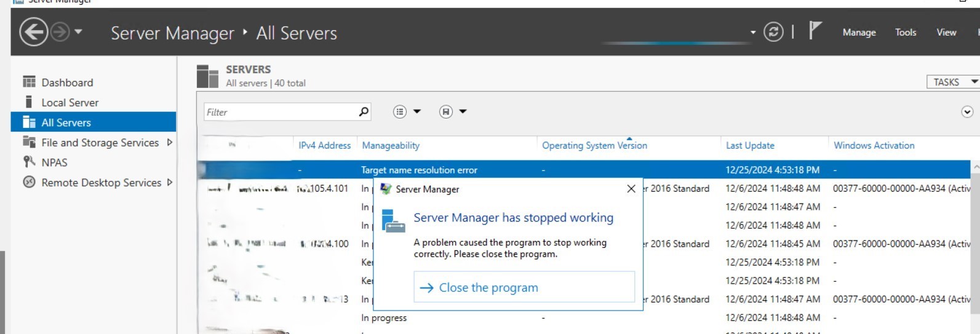
Task: Open the navigation history dropdown arrow
Action: [x=78, y=31]
